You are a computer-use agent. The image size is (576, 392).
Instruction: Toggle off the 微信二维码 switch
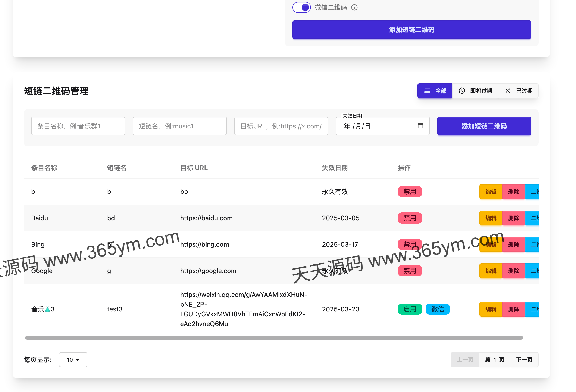[x=301, y=7]
